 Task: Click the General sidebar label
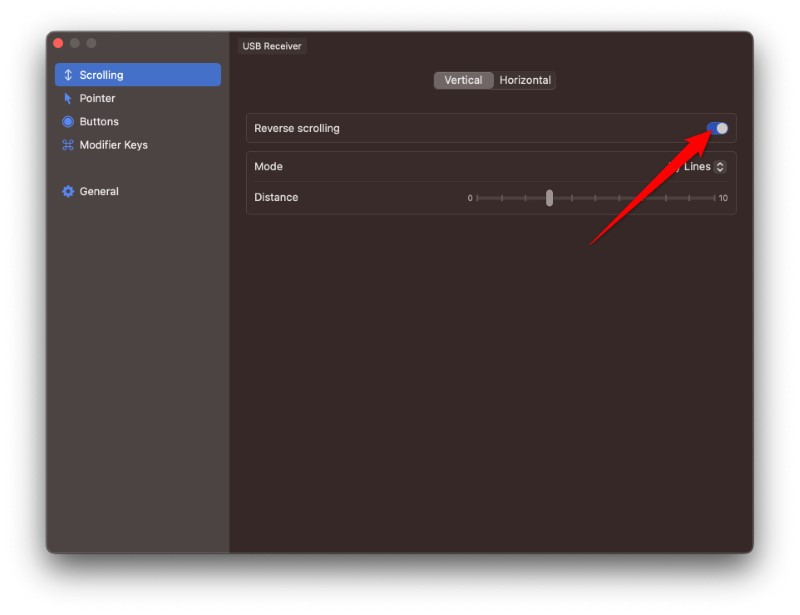point(99,191)
